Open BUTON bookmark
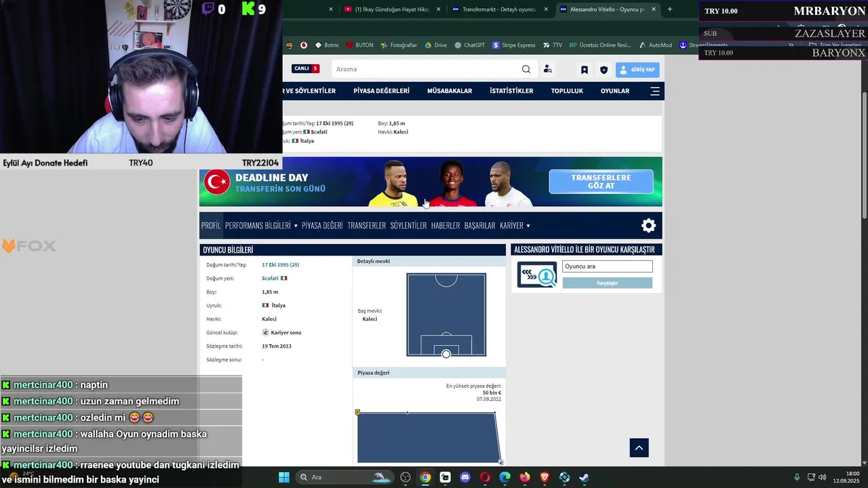The width and height of the screenshot is (868, 488). tap(359, 45)
